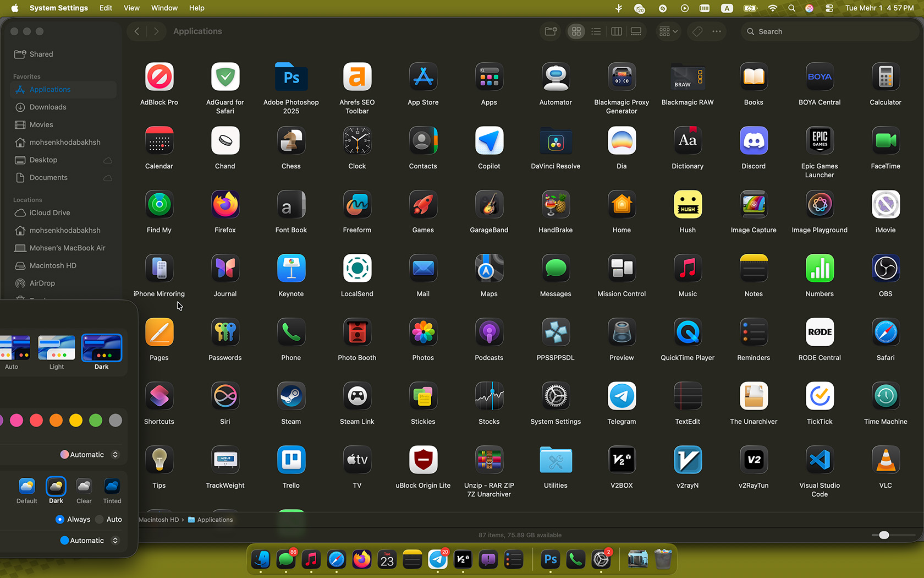Image resolution: width=924 pixels, height=578 pixels.
Task: Select the Visual Studio Code icon
Action: [x=820, y=460]
